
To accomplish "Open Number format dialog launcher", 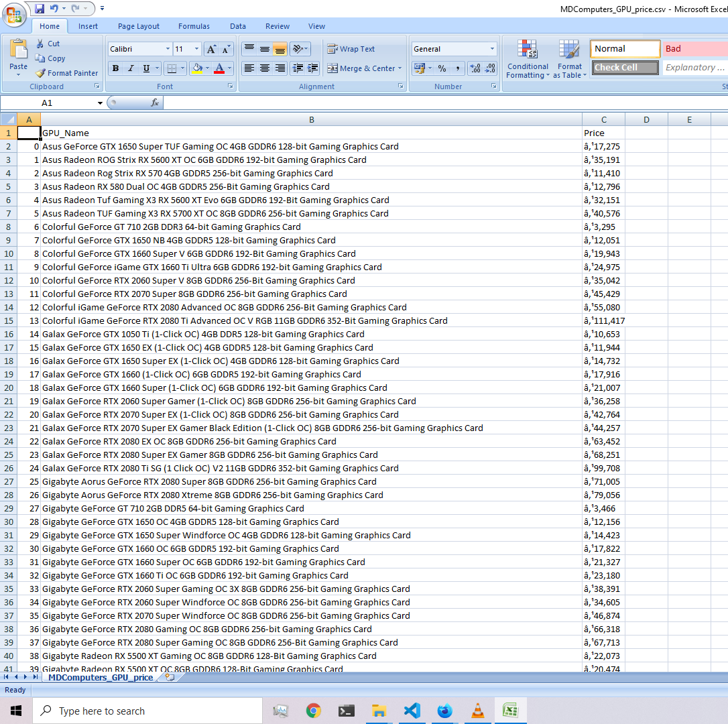I will tap(493, 86).
